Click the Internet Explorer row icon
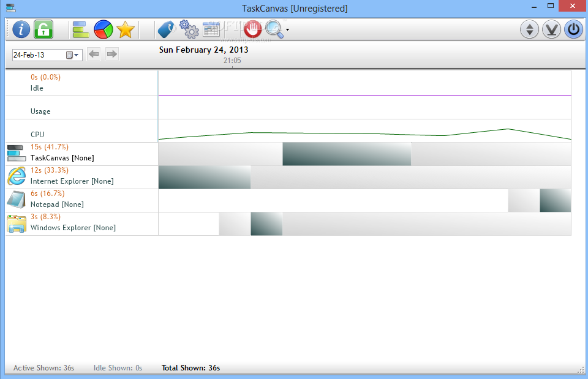Screen dimensions: 588x379 pyautogui.click(x=17, y=176)
